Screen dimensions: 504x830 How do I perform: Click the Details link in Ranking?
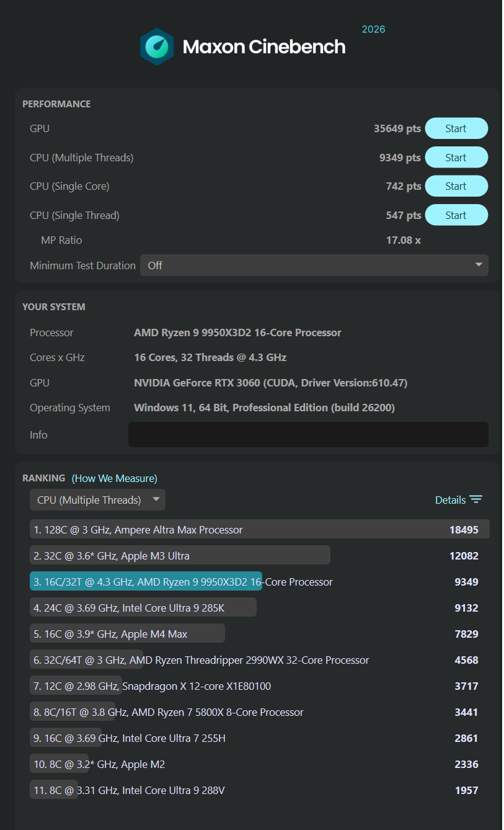coord(450,500)
